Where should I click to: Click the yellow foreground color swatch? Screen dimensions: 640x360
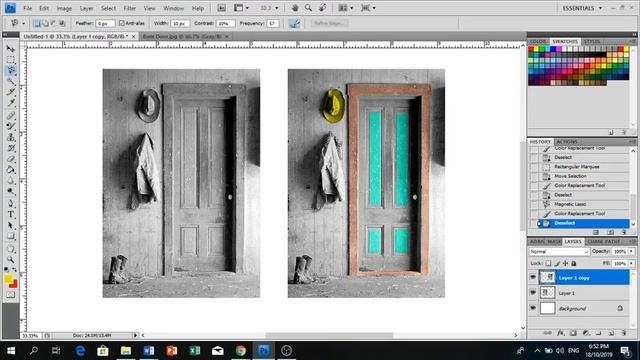pos(8,278)
